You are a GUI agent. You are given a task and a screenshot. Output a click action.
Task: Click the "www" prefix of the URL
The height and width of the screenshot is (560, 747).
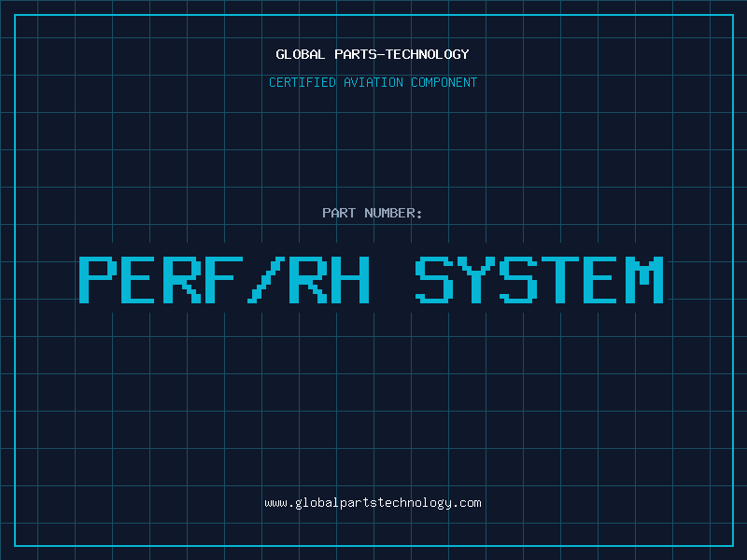[x=275, y=503]
